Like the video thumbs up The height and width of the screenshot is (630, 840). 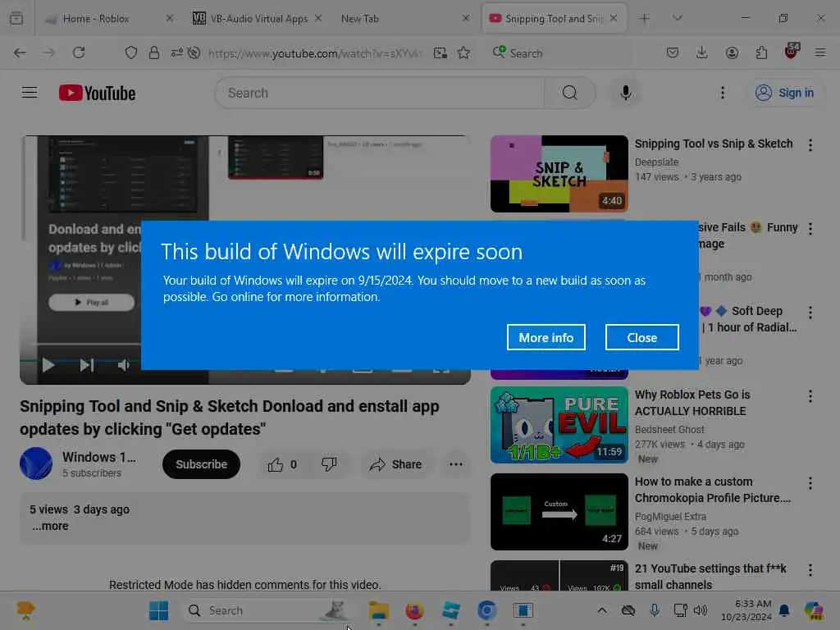tap(282, 464)
